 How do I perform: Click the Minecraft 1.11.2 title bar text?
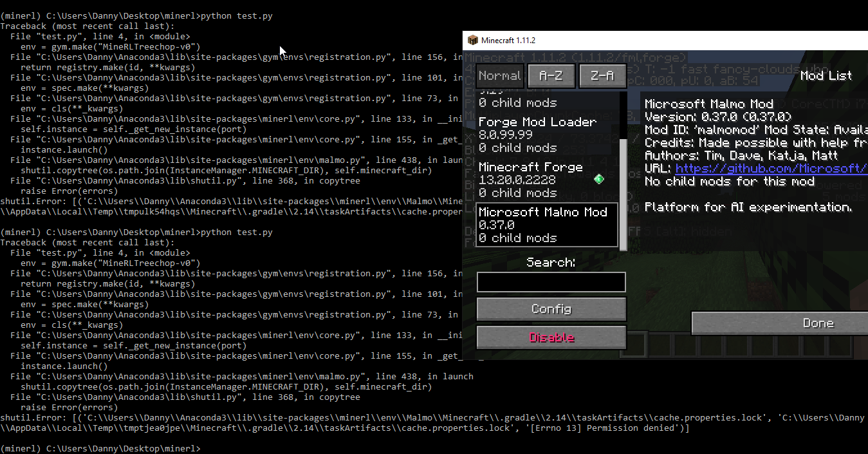coord(508,40)
